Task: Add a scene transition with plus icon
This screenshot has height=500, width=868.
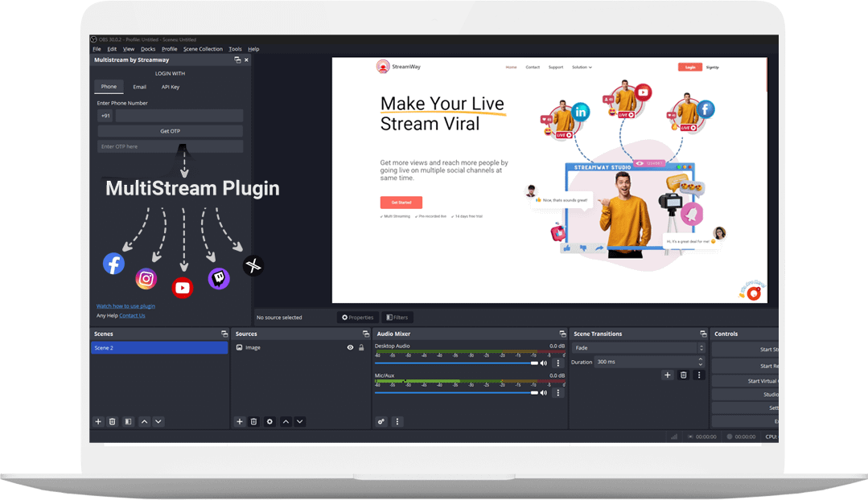Action: [668, 375]
